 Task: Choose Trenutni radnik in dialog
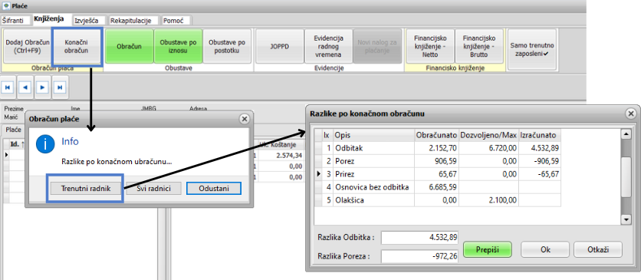coord(85,188)
